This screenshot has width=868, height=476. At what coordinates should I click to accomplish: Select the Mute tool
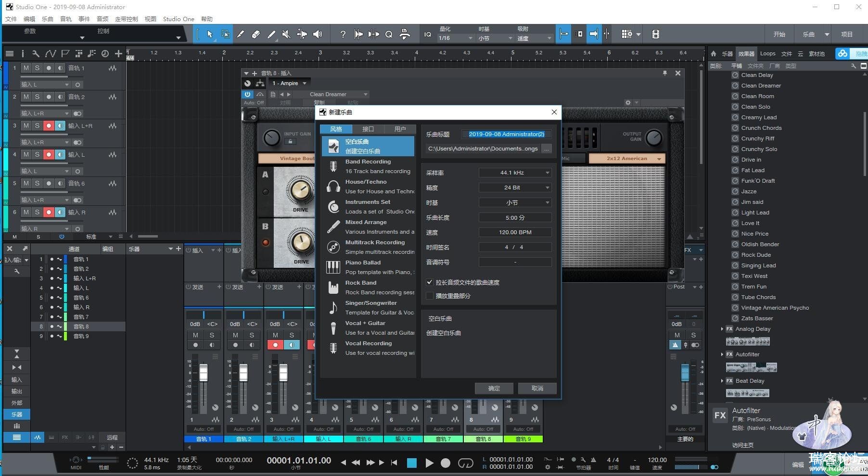[286, 34]
